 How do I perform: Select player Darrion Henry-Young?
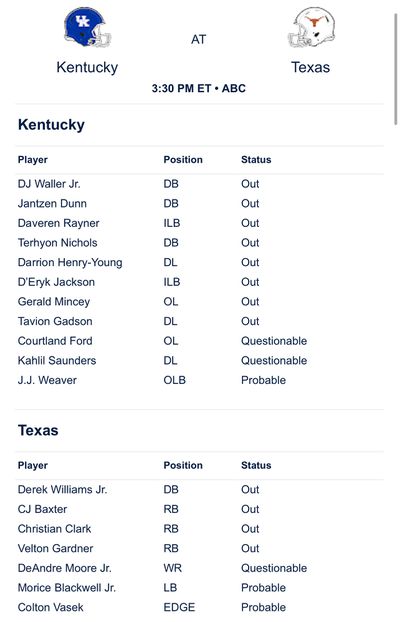(70, 263)
